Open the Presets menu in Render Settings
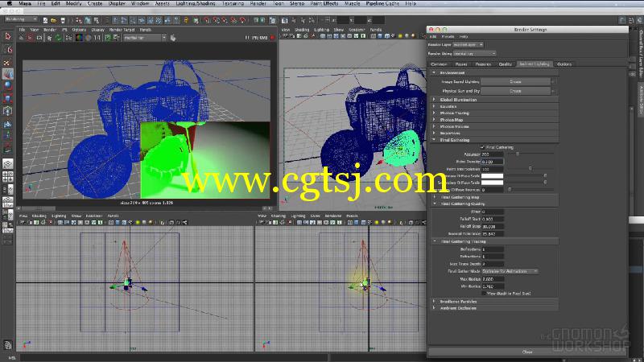This screenshot has height=362, width=644. point(448,36)
